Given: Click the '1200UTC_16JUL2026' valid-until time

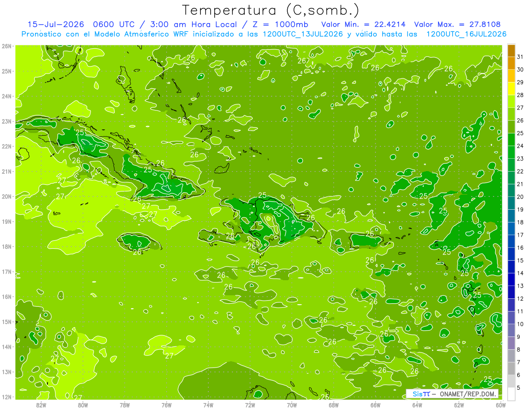Looking at the screenshot, I should 466,34.
